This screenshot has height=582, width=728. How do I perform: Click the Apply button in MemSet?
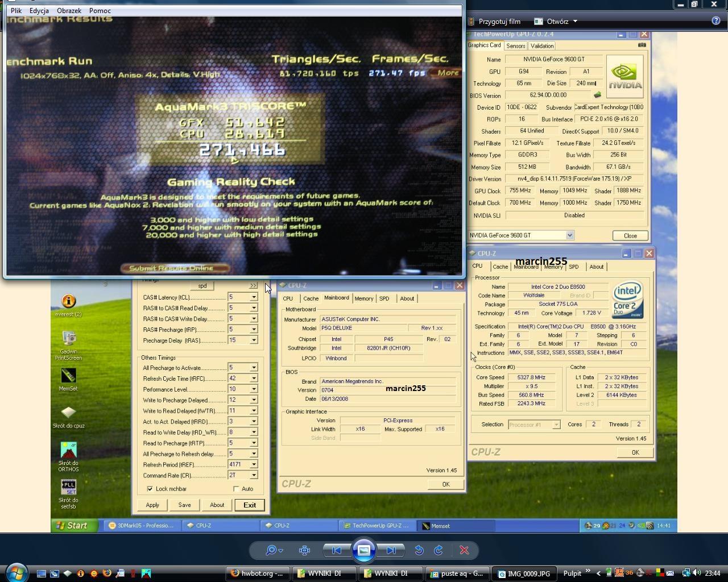tap(152, 505)
